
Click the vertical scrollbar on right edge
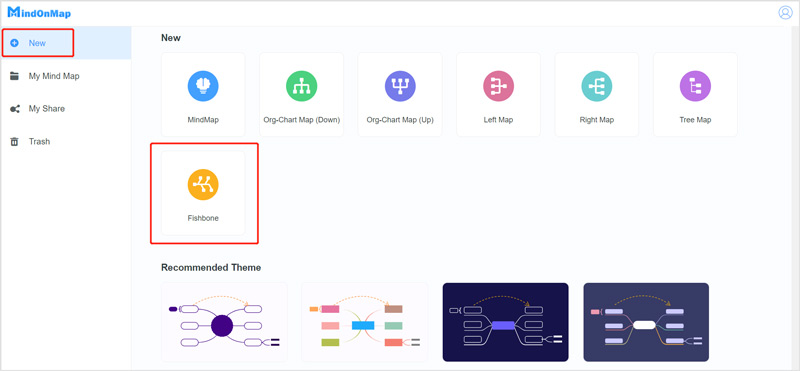796,198
